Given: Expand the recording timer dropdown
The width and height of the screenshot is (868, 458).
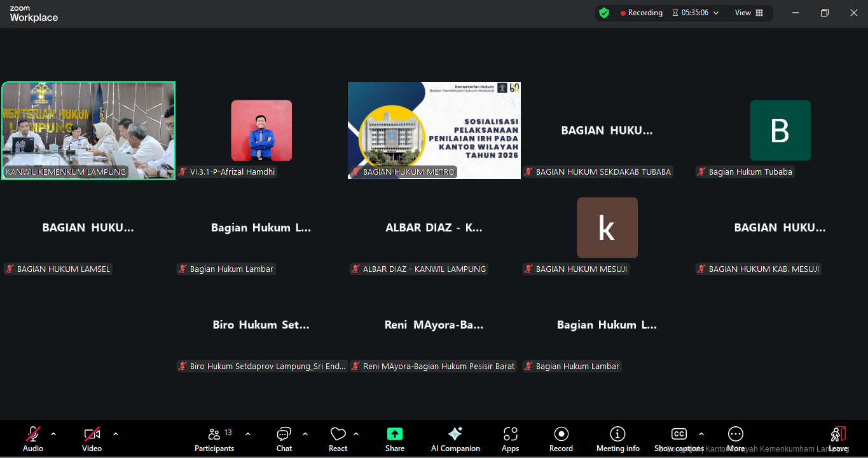Looking at the screenshot, I should point(716,13).
